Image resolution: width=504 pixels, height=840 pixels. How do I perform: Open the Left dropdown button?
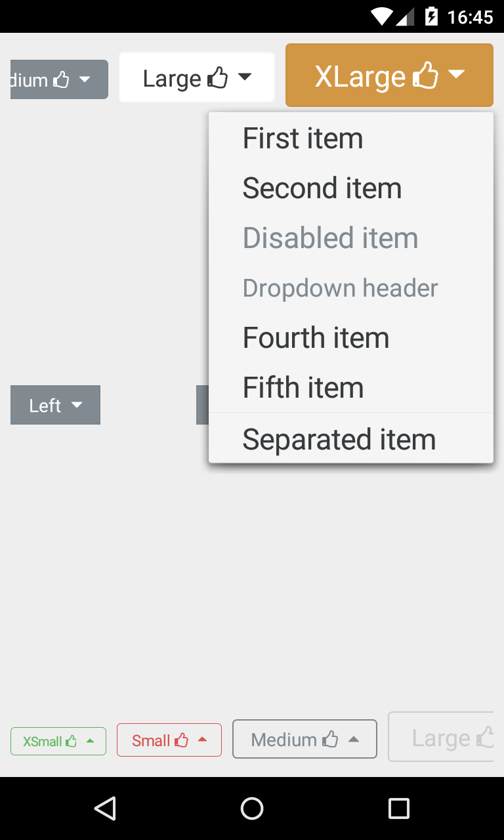pos(56,405)
